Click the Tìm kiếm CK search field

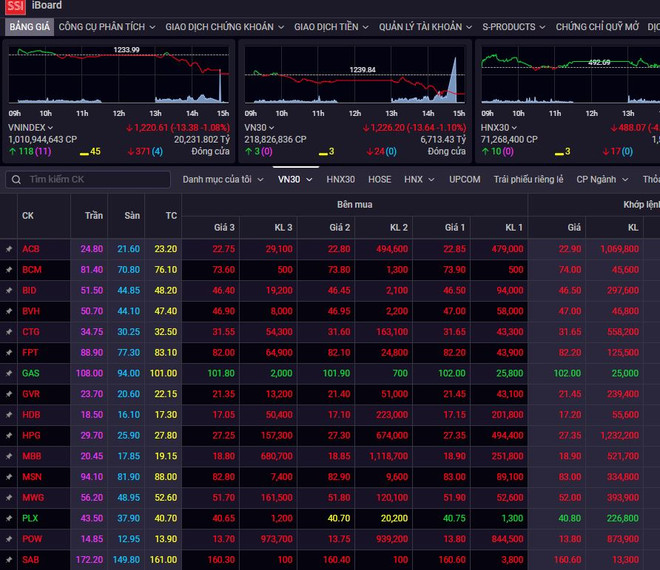pos(88,180)
